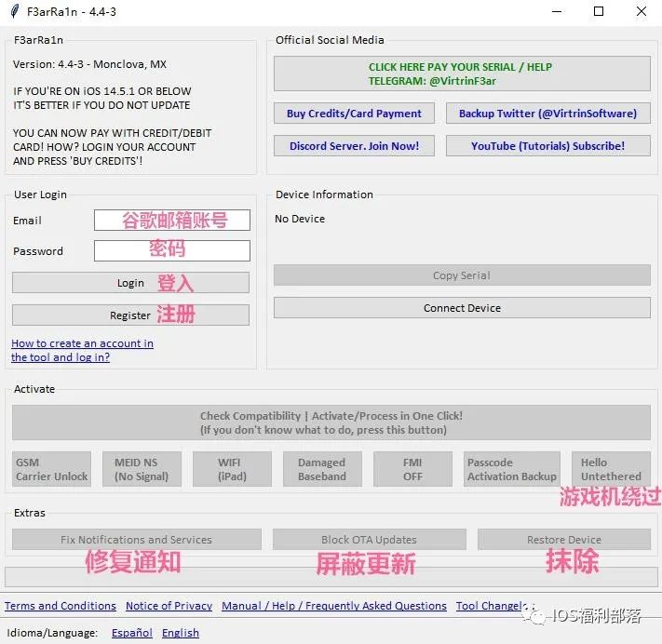Open Terms and Conditions link
This screenshot has width=662, height=644.
pos(61,606)
